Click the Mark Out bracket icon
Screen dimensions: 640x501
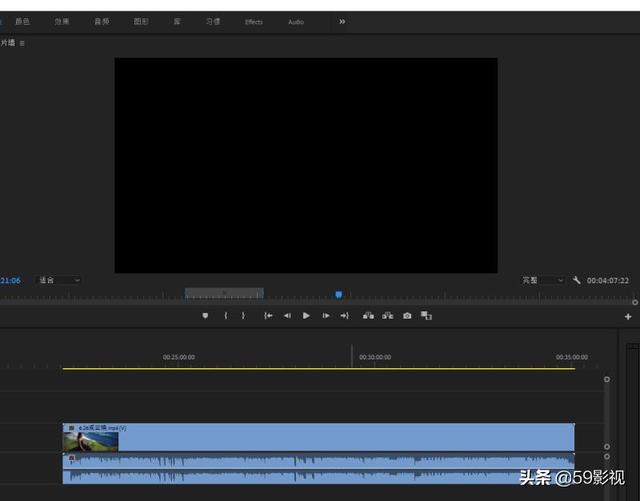[243, 316]
